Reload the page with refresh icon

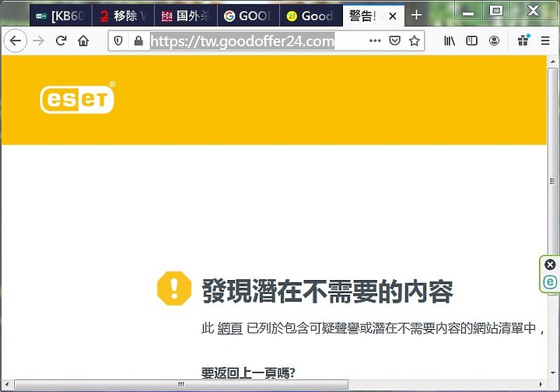coord(61,40)
